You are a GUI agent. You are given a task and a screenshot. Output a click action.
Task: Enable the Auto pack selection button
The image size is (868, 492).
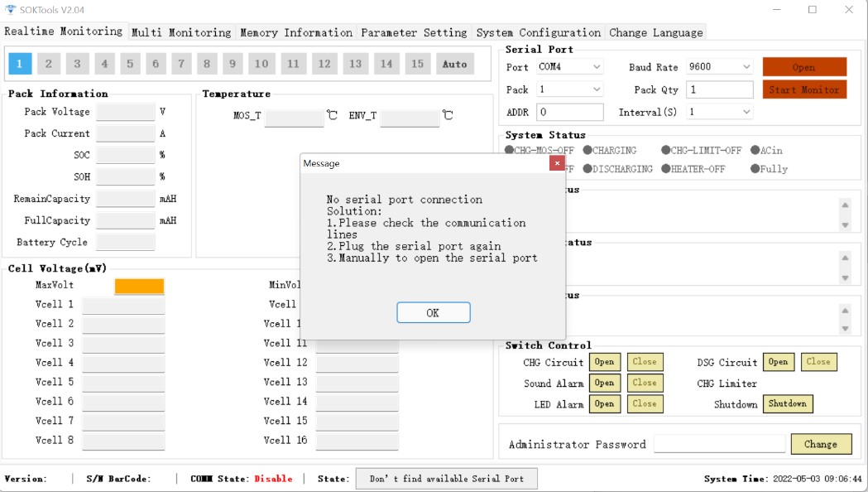pos(454,64)
